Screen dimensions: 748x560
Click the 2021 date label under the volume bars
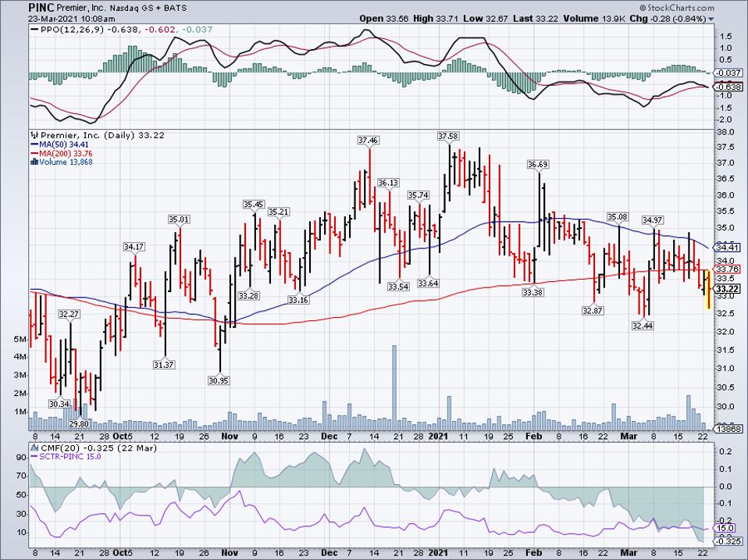click(438, 437)
